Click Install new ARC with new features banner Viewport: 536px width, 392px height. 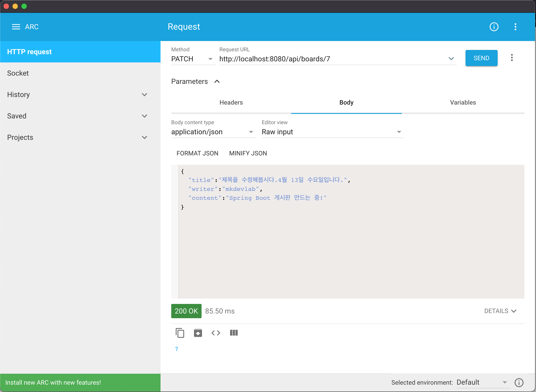(80, 382)
